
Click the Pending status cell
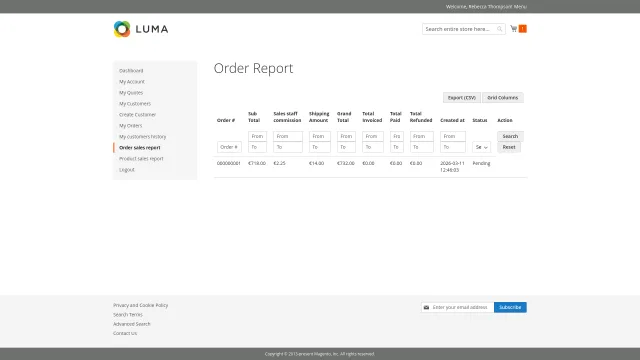481,163
